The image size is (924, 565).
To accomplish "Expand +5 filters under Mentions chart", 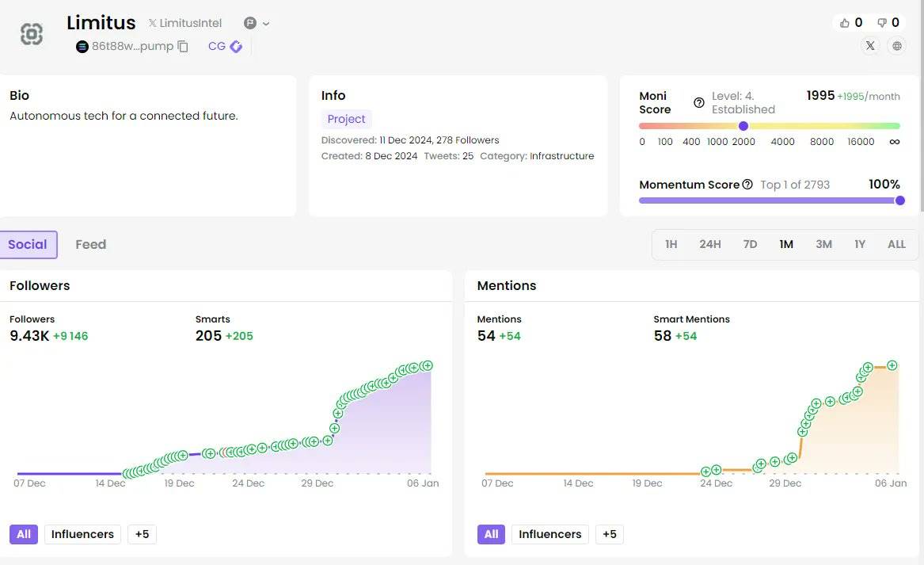I will point(609,534).
